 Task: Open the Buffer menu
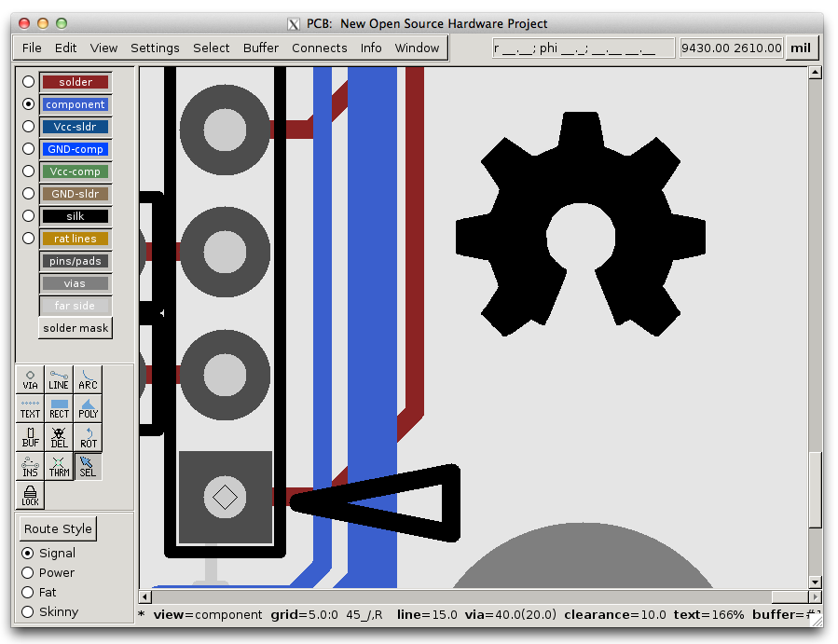(261, 48)
